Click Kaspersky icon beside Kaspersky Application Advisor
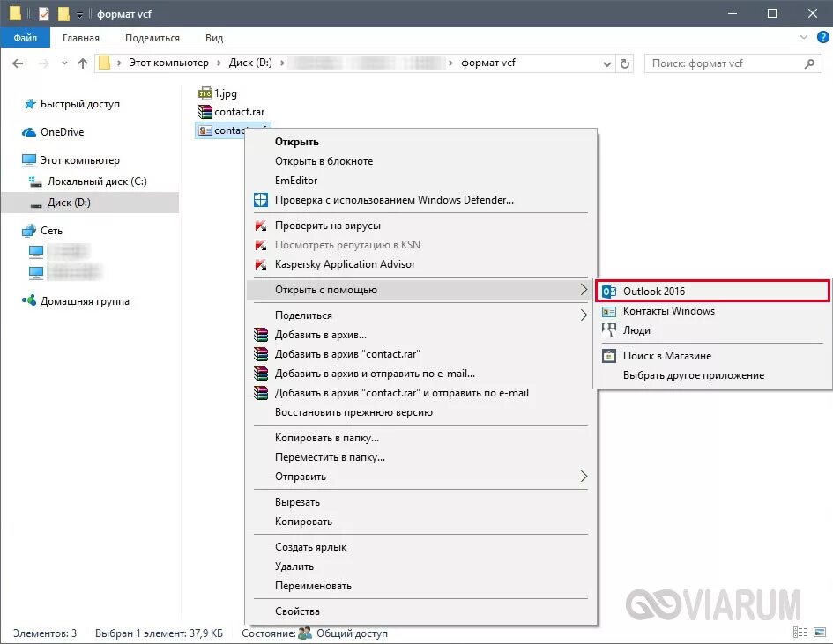833x644 pixels. pyautogui.click(x=261, y=264)
